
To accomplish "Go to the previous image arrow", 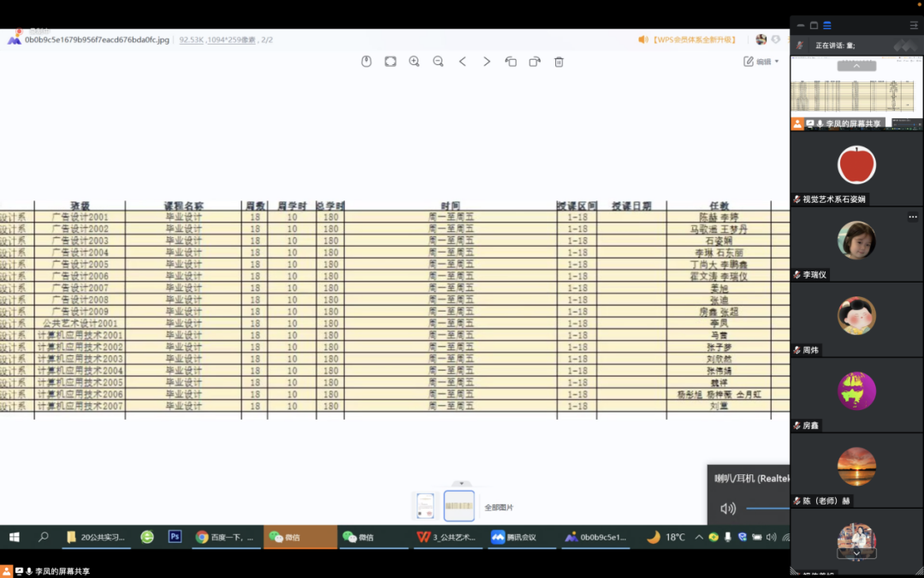I will point(463,62).
